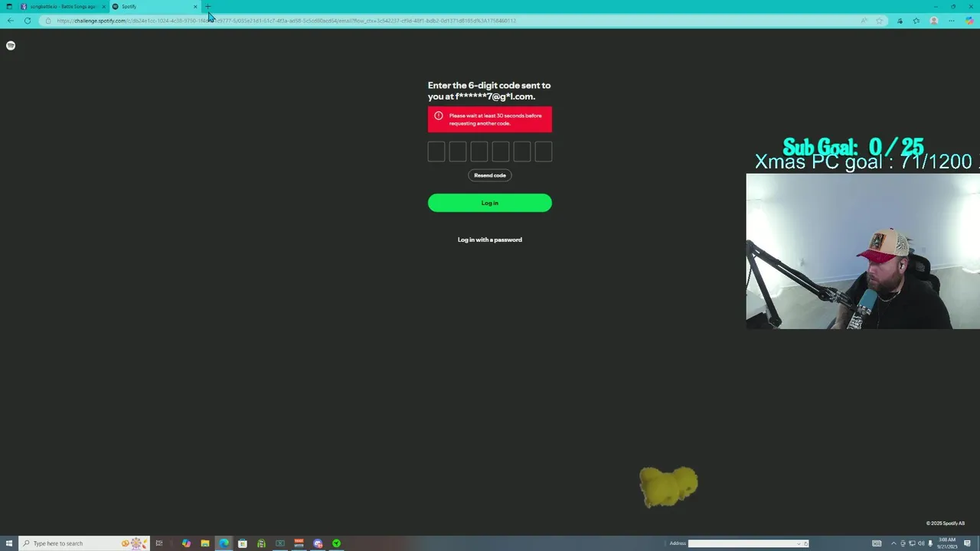Add page to favorites star icon
The height and width of the screenshot is (551, 980).
(879, 21)
